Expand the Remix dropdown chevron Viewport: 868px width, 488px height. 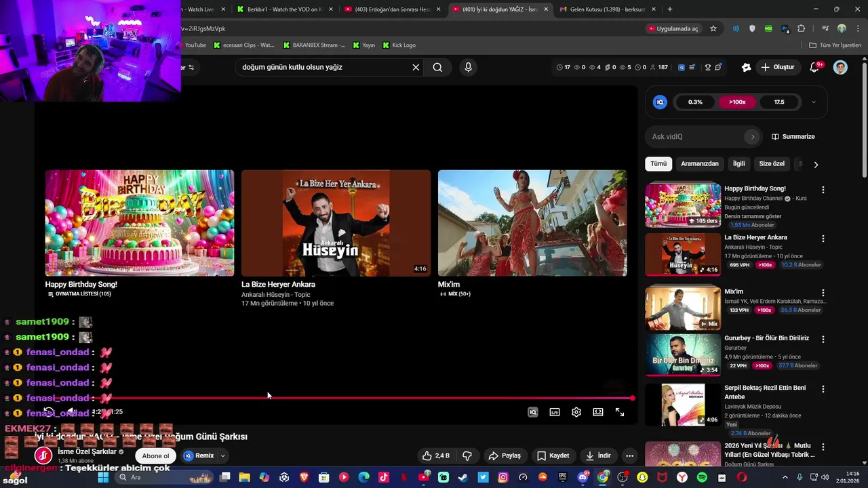222,456
